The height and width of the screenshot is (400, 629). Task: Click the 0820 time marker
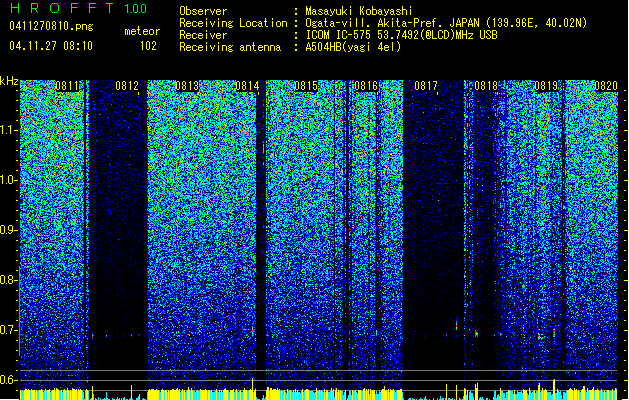[x=606, y=86]
